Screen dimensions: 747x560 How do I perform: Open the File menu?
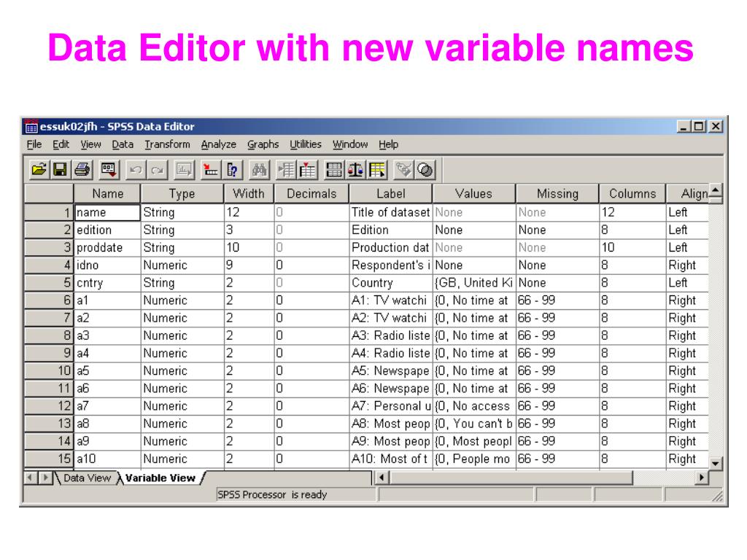tap(34, 144)
